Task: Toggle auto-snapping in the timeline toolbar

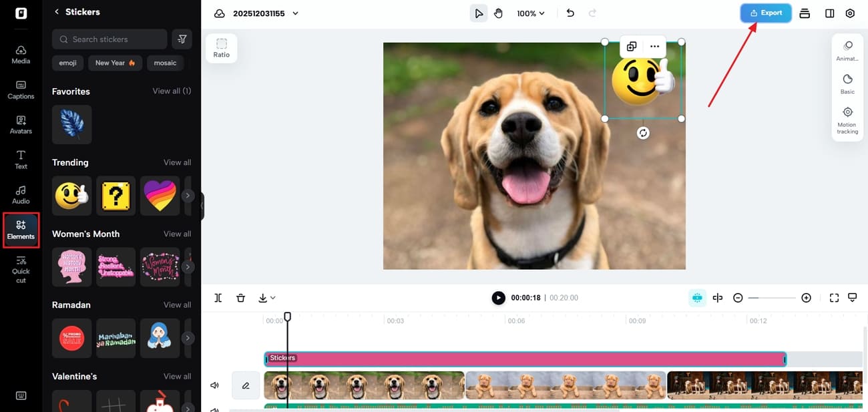Action: (x=697, y=297)
